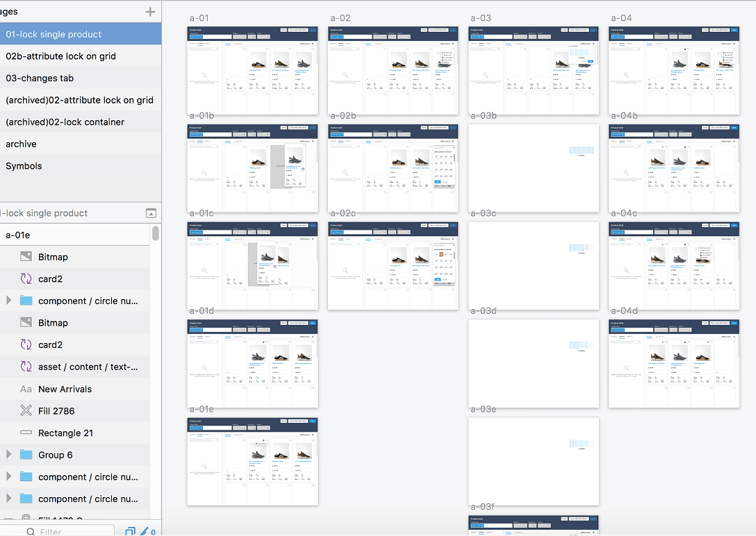Select the Fill 2786 layer
Screen dimensions: 756x536
pos(75,411)
